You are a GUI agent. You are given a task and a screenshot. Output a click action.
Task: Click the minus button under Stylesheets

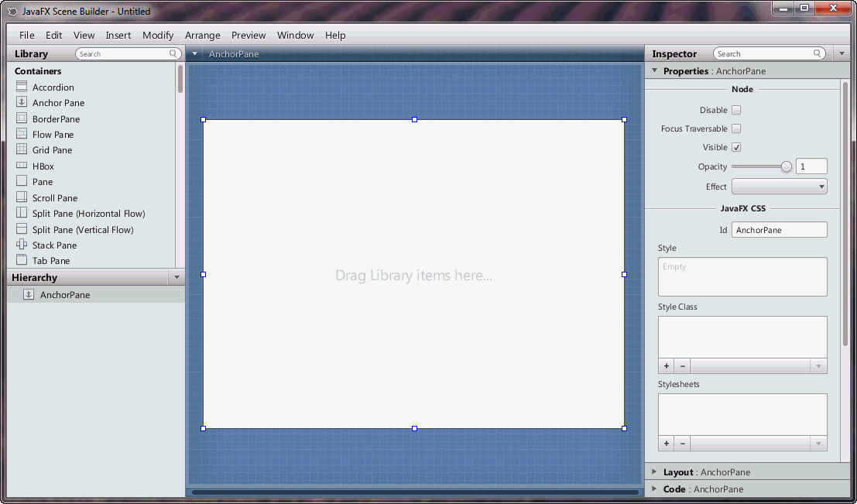click(682, 443)
